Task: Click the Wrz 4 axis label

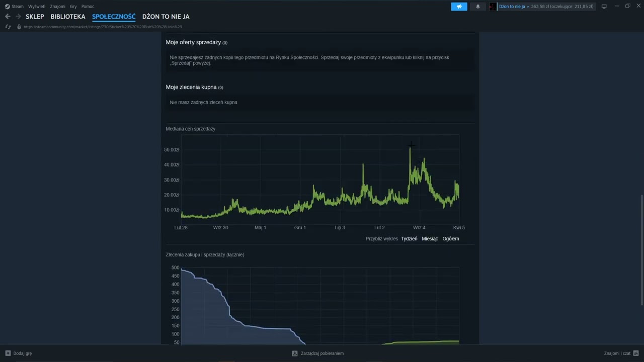Action: 419,227
